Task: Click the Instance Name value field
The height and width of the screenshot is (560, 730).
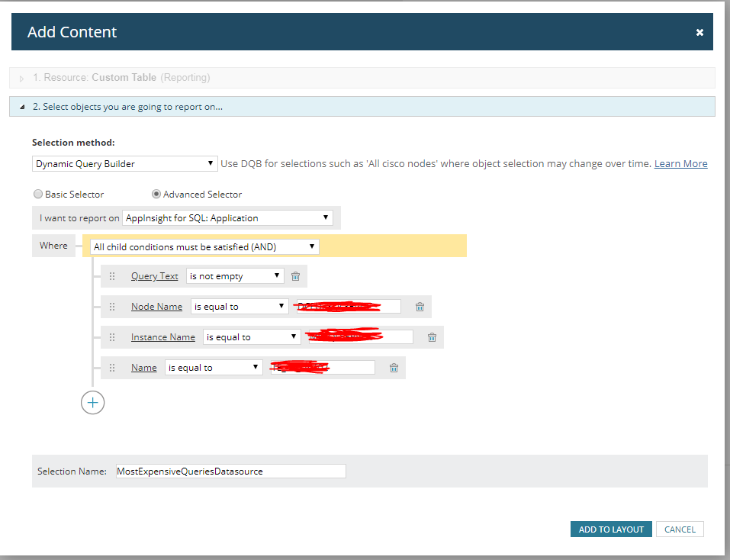Action: (x=361, y=337)
